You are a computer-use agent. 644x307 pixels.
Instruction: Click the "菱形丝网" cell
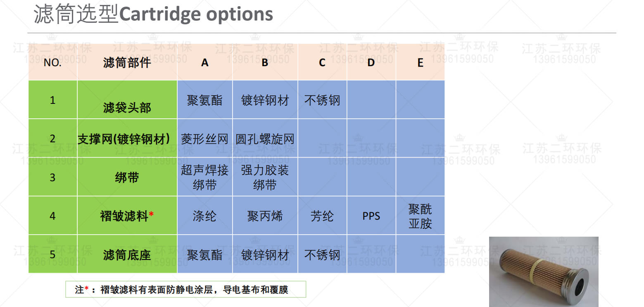click(204, 139)
